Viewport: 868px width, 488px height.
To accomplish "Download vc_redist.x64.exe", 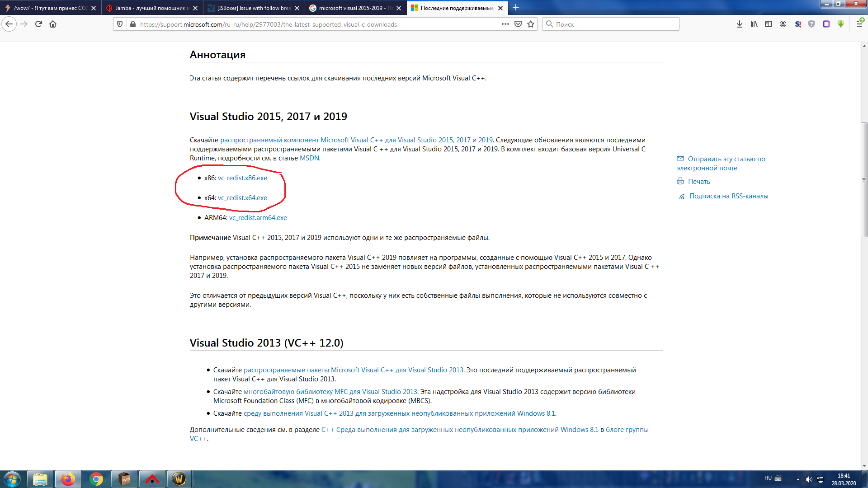I will click(242, 198).
